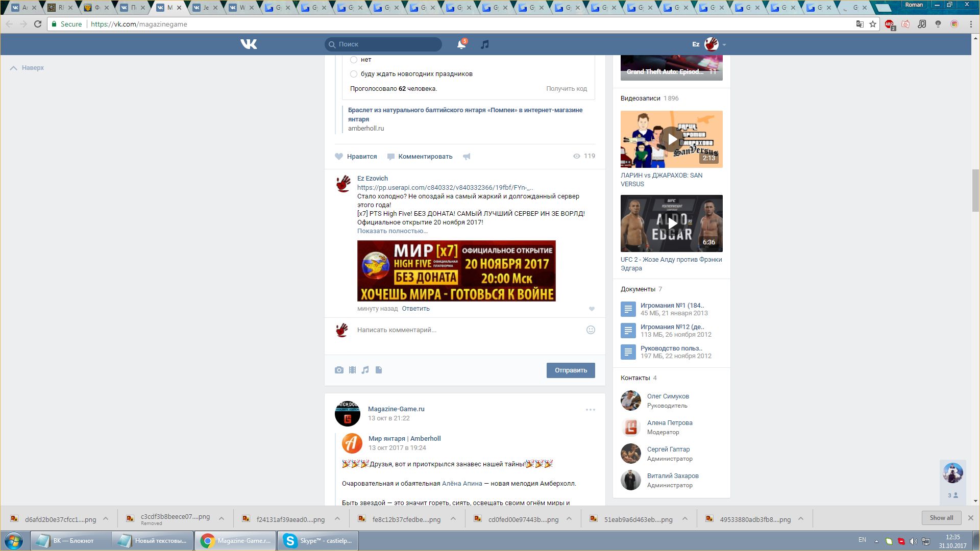Expand comment with Показать полностью

click(x=393, y=231)
